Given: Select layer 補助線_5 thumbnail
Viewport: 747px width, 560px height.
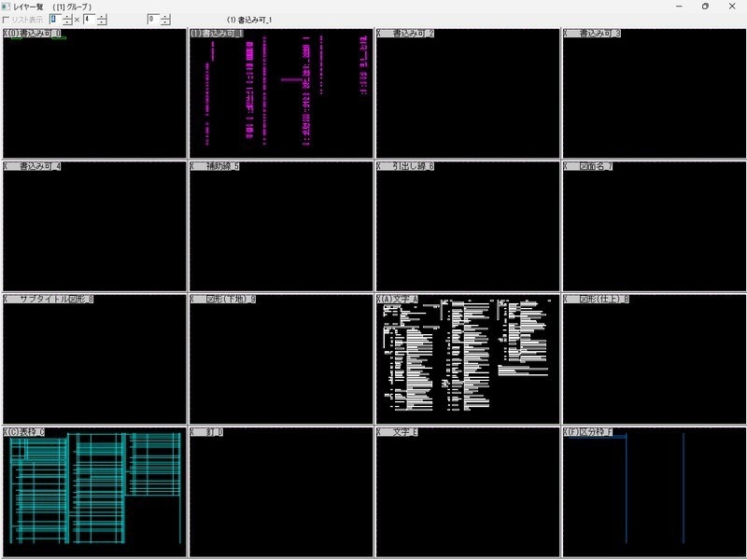Looking at the screenshot, I should [281, 226].
